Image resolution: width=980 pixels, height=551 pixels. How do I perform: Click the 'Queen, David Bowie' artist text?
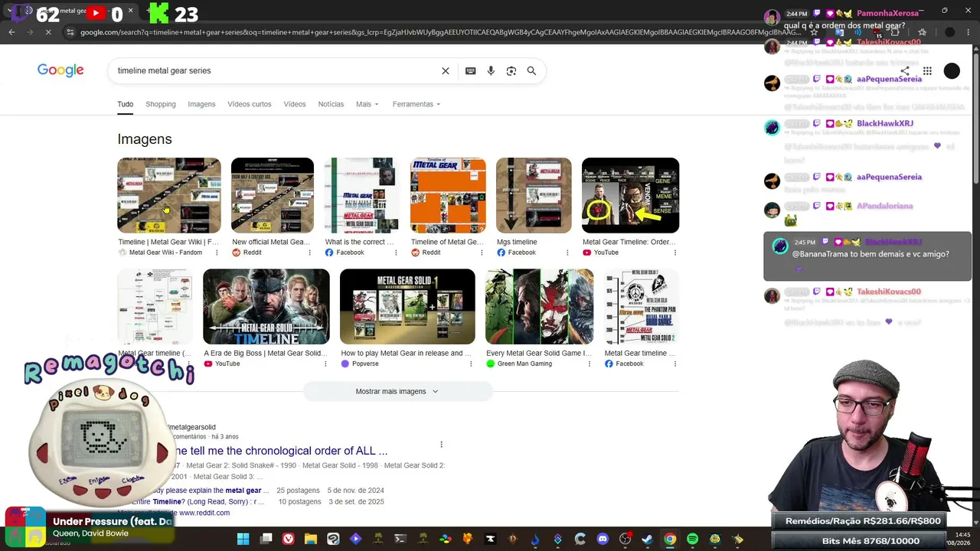(x=90, y=533)
